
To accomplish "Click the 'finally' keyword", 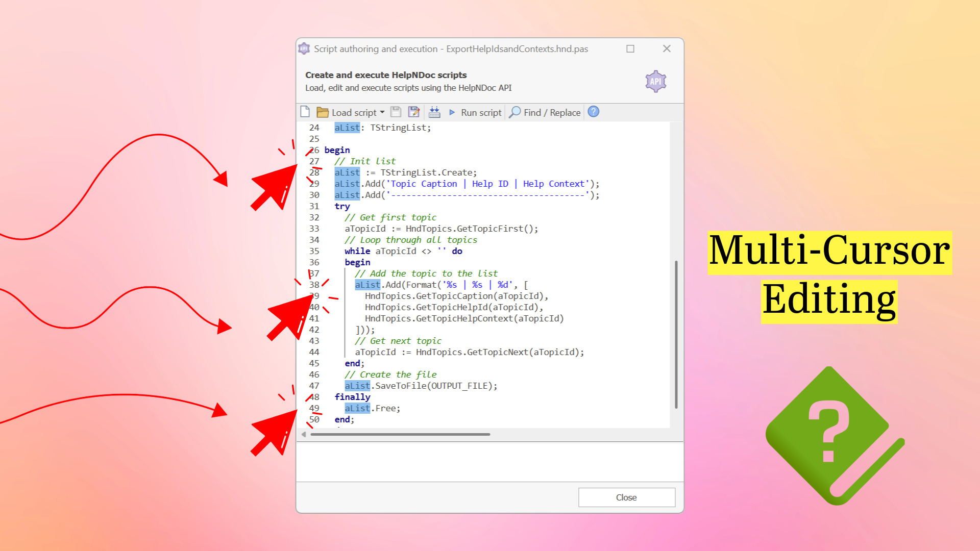I will coord(352,397).
